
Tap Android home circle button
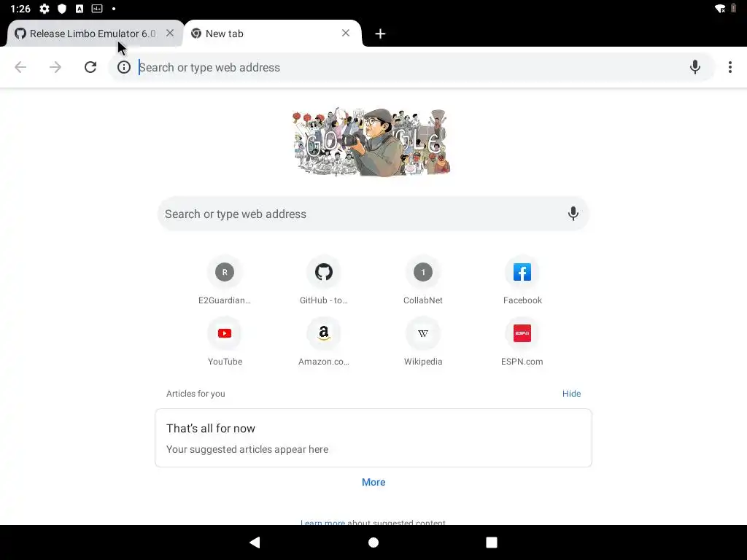[373, 542]
